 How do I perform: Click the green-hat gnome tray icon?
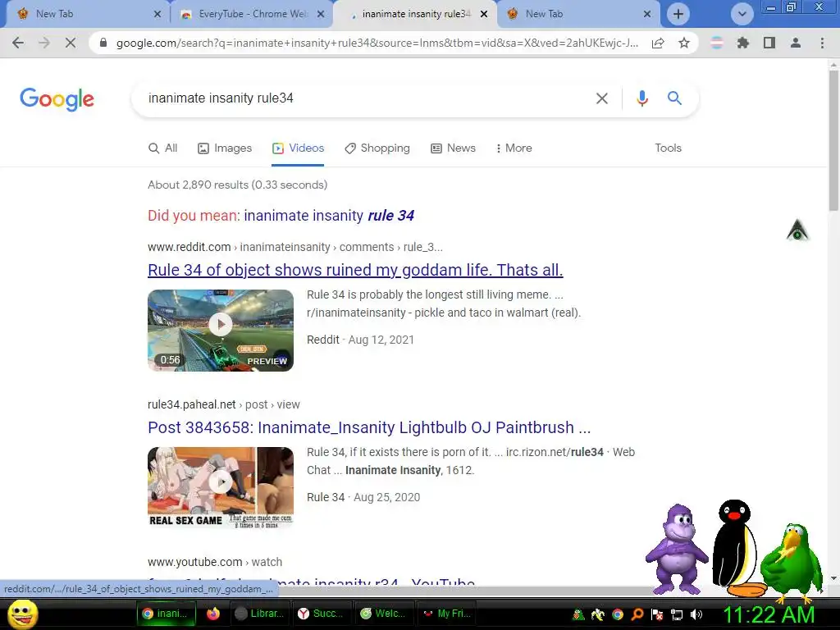578,614
